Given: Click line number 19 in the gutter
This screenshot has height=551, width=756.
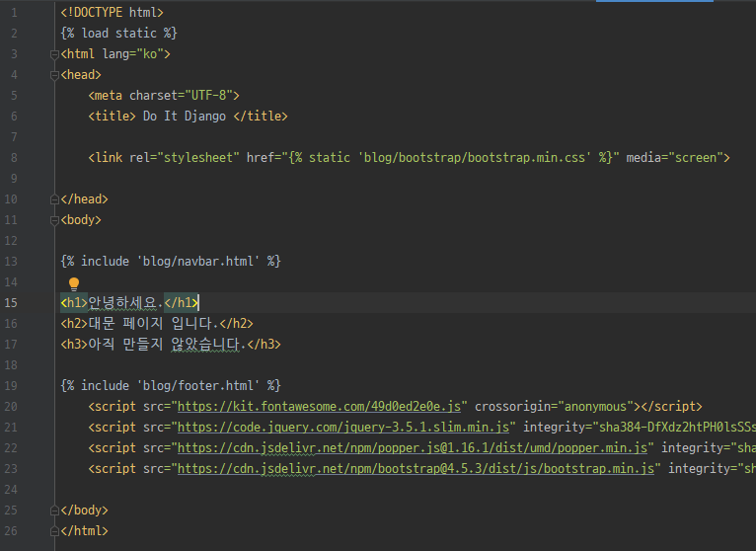Looking at the screenshot, I should (x=11, y=386).
